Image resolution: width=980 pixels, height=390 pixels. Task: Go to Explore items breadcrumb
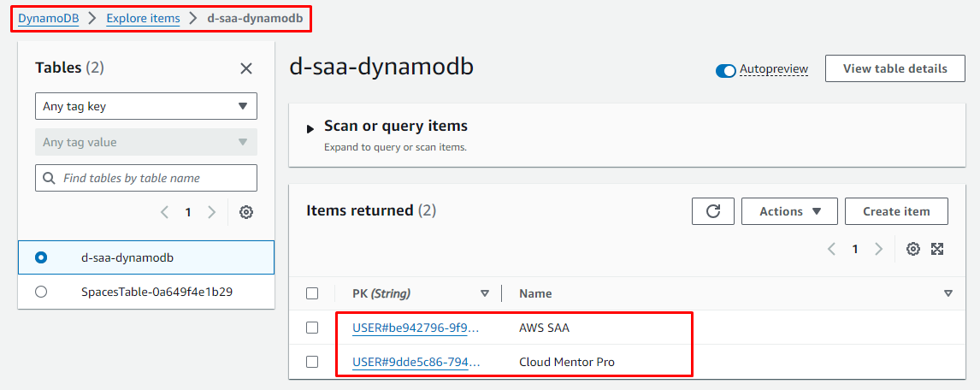143,18
